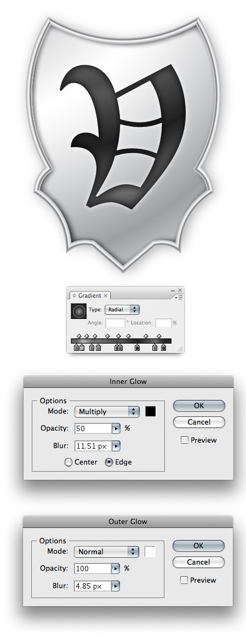Open the Inner Glow Mode dropdown showing Multiply
The image size is (246, 644).
click(107, 411)
